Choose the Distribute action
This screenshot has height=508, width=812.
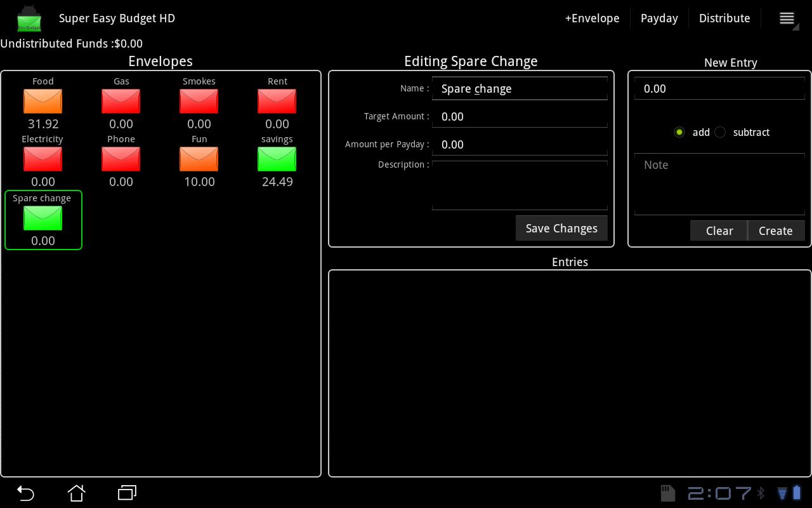click(x=724, y=18)
